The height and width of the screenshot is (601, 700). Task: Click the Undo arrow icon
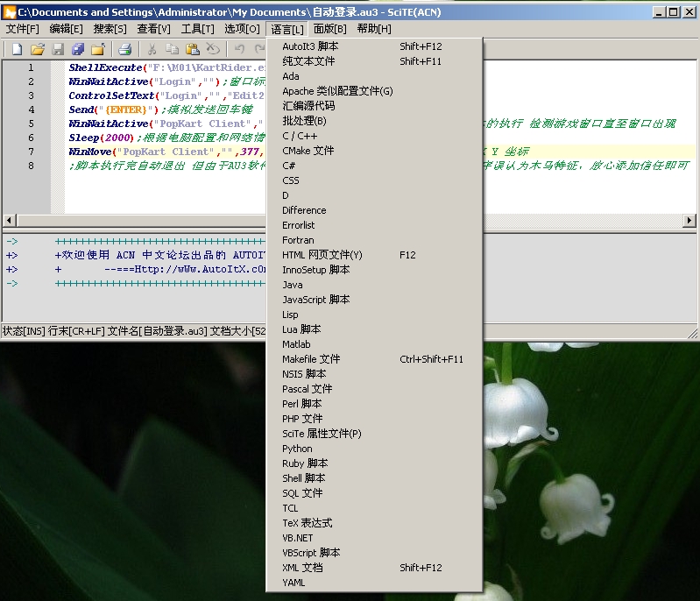tap(240, 49)
